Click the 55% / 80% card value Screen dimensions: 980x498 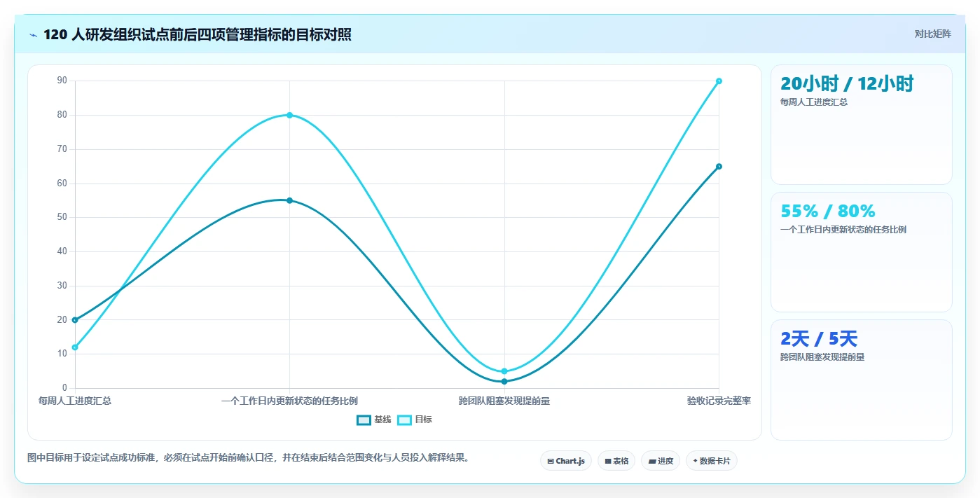pos(828,211)
